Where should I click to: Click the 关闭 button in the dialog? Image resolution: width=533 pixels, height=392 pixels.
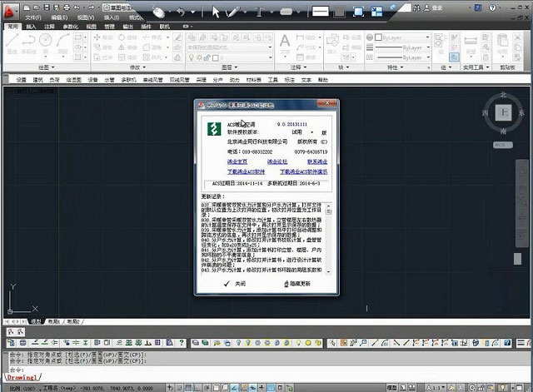[x=234, y=283]
